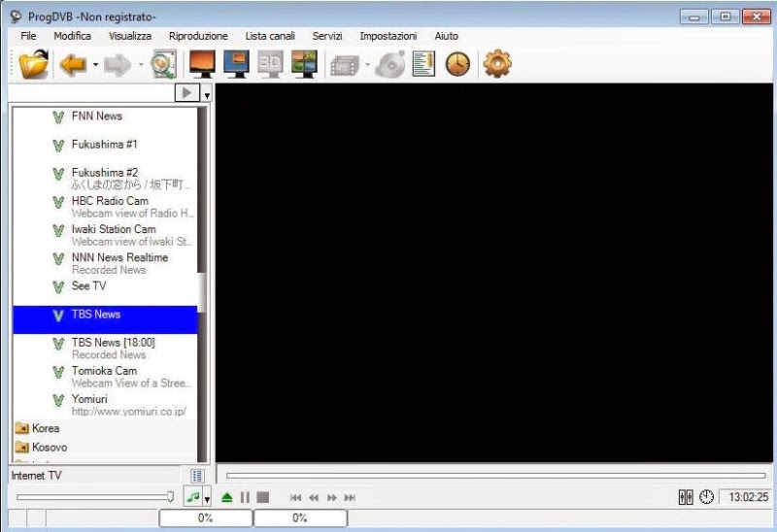
Task: Open the Impostazioni menu
Action: click(x=388, y=36)
